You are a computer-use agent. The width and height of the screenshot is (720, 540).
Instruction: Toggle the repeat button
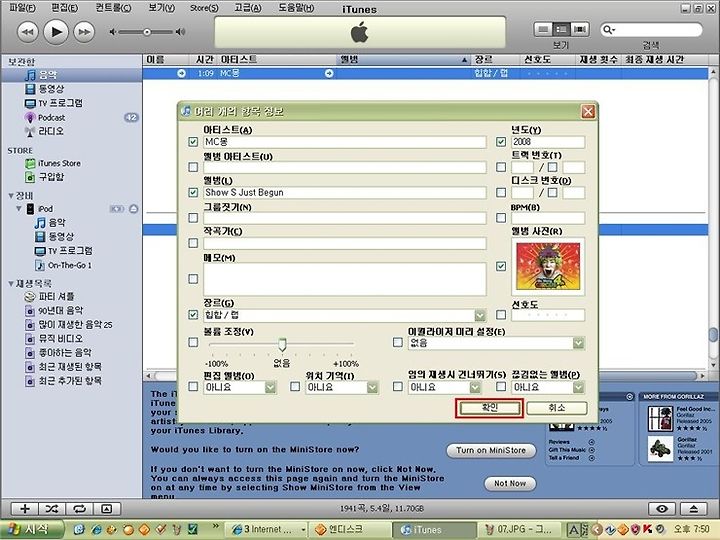(x=79, y=509)
